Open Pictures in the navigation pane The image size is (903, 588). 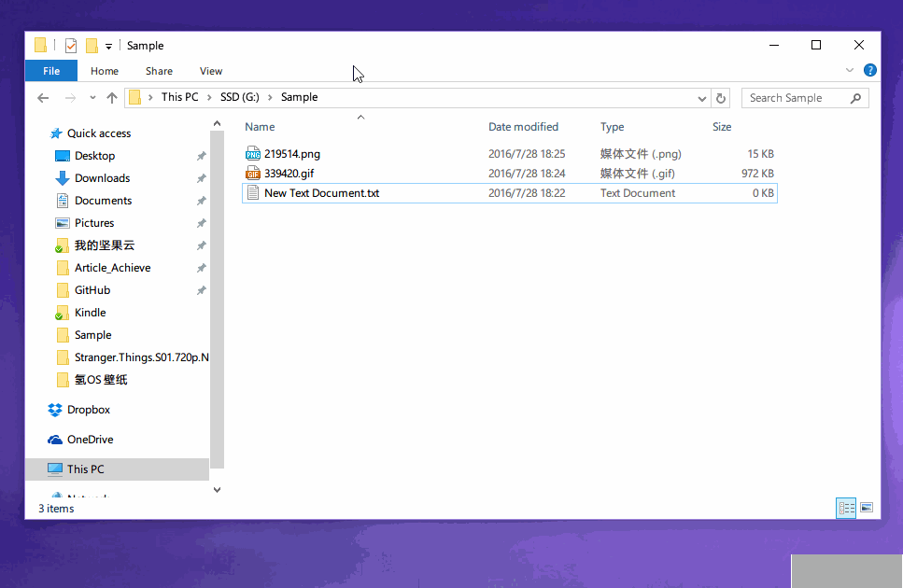pos(94,223)
